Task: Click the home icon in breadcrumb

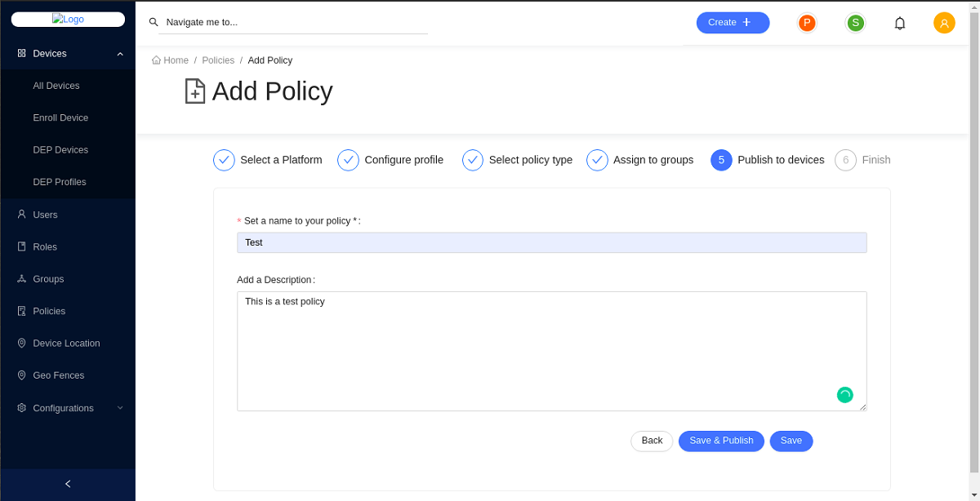Action: coord(156,60)
